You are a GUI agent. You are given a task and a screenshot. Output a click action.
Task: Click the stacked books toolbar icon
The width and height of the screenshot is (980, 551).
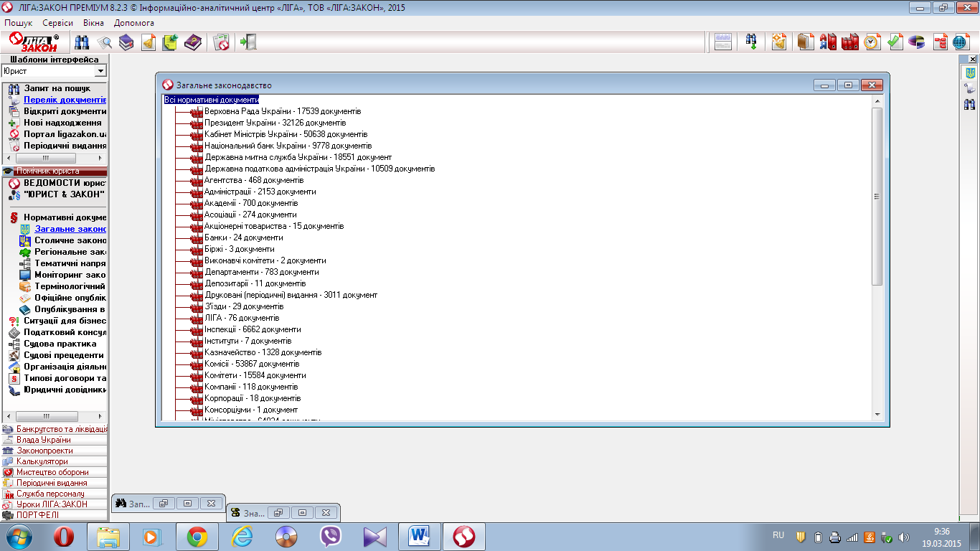pos(127,42)
